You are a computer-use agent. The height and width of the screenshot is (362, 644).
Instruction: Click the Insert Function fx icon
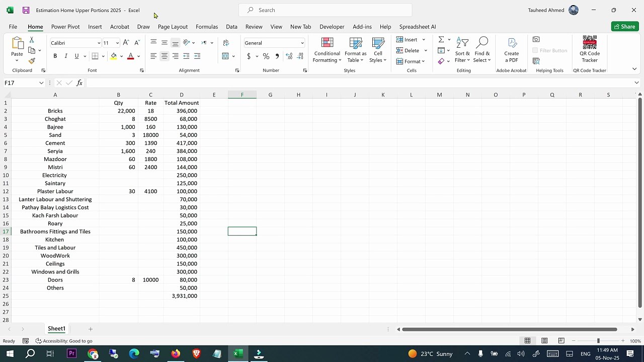[x=79, y=83]
